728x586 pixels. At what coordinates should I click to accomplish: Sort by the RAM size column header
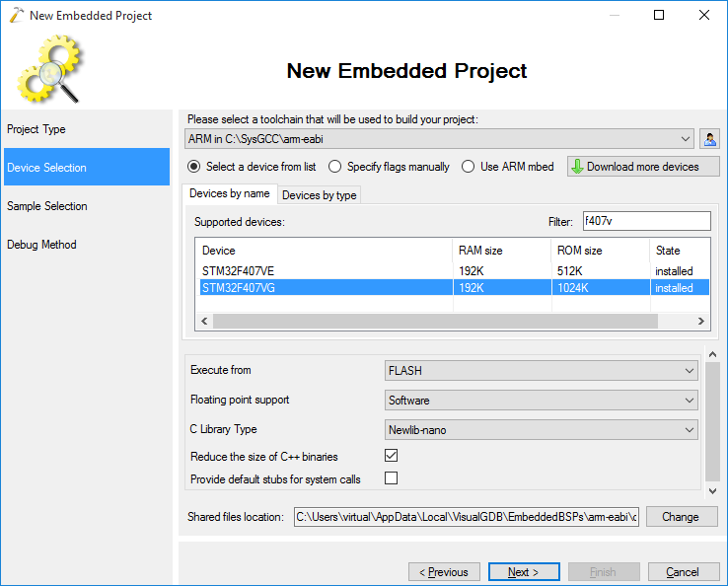pyautogui.click(x=502, y=251)
